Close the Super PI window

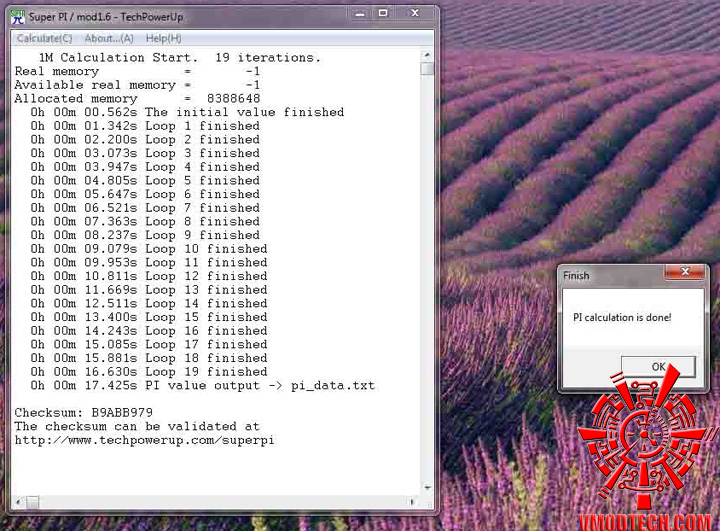point(415,14)
